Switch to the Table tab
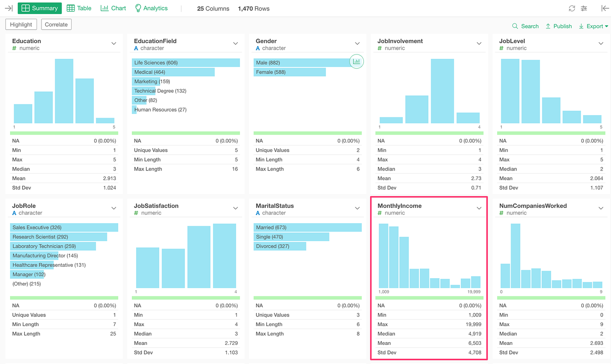Screen dimensions: 611x364 pos(79,8)
